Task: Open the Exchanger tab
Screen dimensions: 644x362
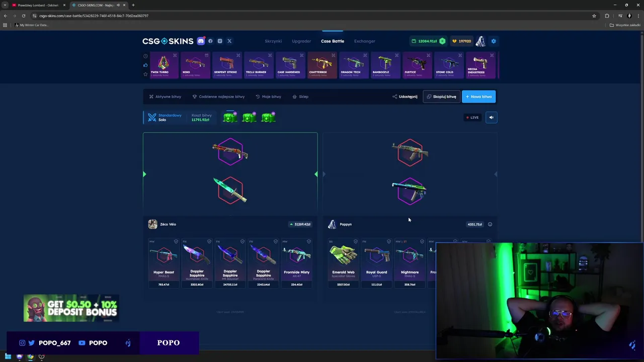Action: click(x=364, y=41)
